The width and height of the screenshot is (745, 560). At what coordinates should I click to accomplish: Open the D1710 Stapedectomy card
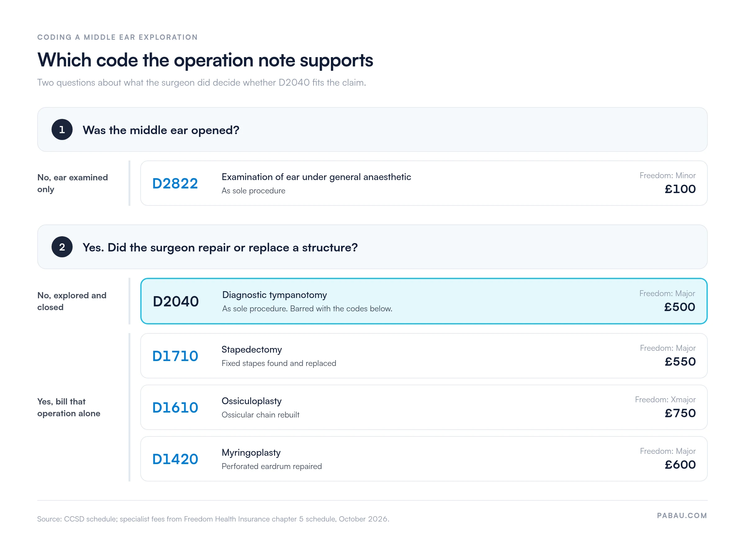(424, 356)
